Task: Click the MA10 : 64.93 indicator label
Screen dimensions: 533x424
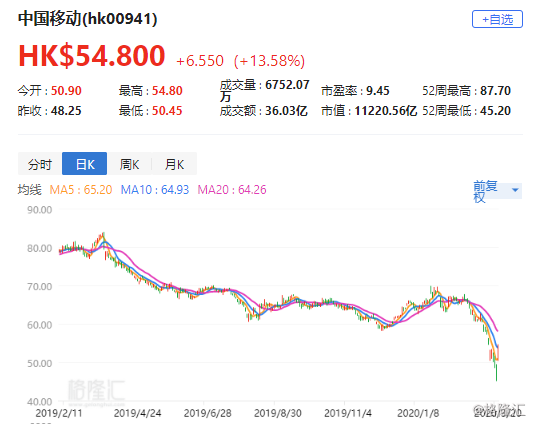Action: [x=155, y=189]
